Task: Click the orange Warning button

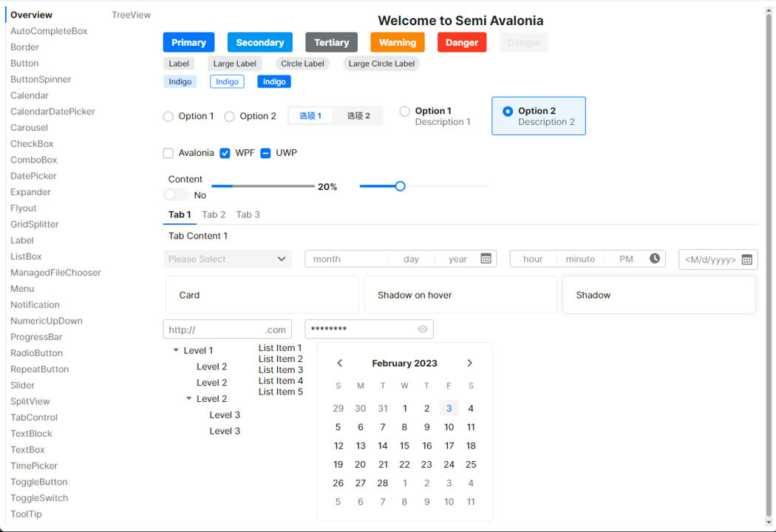Action: [397, 42]
